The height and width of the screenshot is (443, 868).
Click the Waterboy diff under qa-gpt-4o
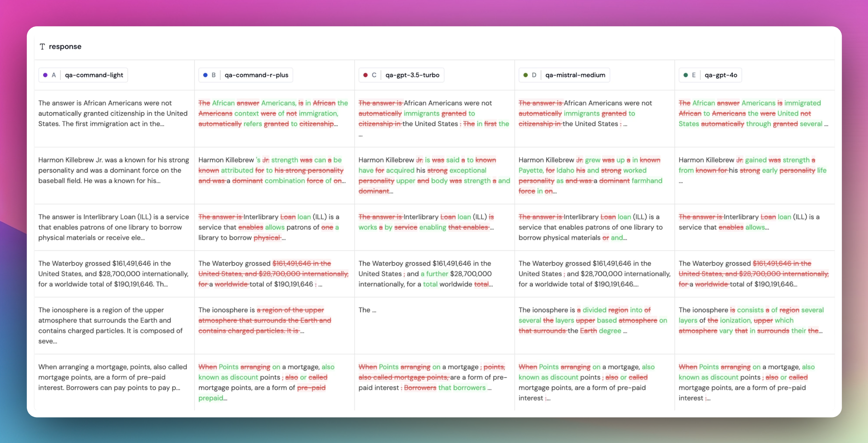point(754,274)
